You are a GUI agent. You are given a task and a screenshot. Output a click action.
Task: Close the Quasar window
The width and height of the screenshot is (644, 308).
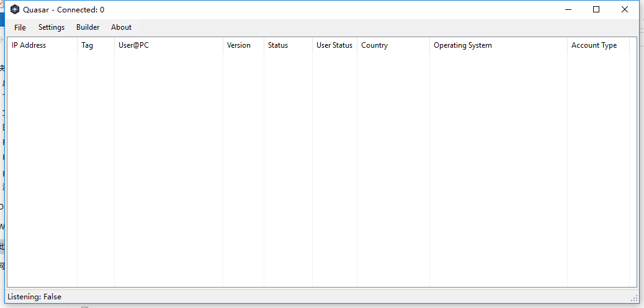click(625, 9)
